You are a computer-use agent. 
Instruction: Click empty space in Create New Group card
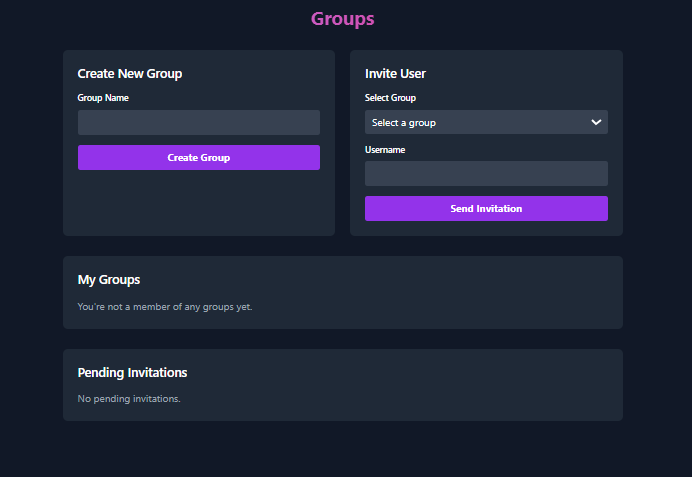click(x=198, y=205)
